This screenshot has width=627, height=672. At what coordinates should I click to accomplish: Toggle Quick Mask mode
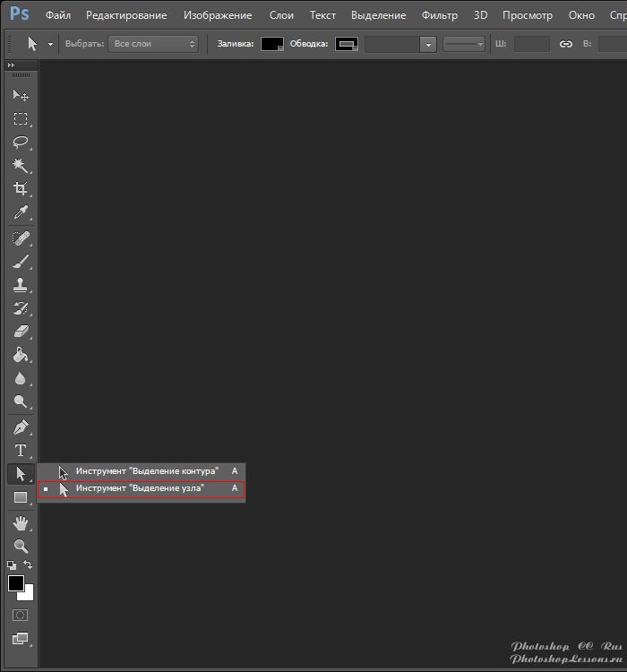[x=20, y=616]
